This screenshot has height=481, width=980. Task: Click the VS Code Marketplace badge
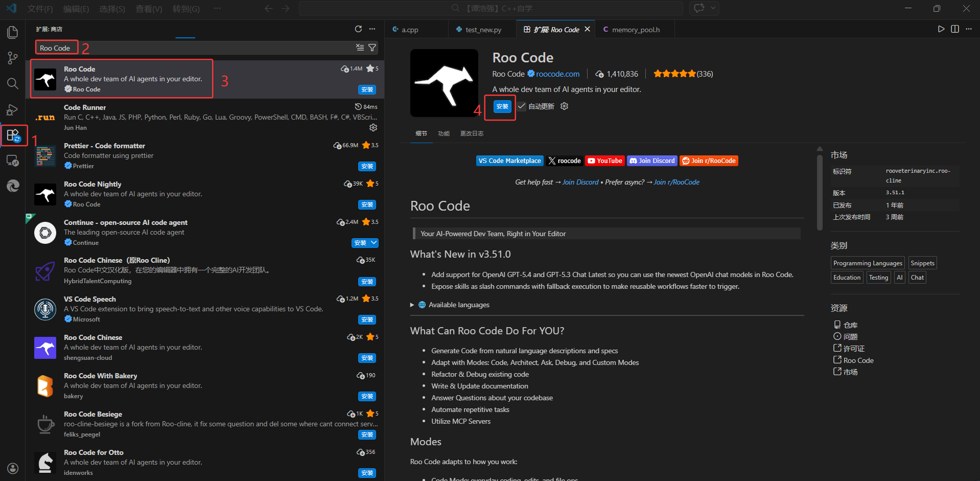(x=509, y=161)
